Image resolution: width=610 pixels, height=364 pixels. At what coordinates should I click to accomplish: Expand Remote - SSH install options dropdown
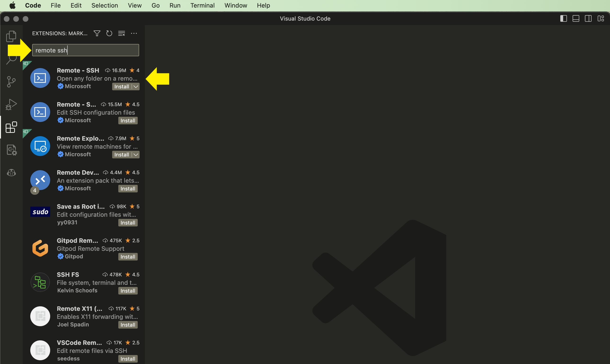tap(136, 87)
